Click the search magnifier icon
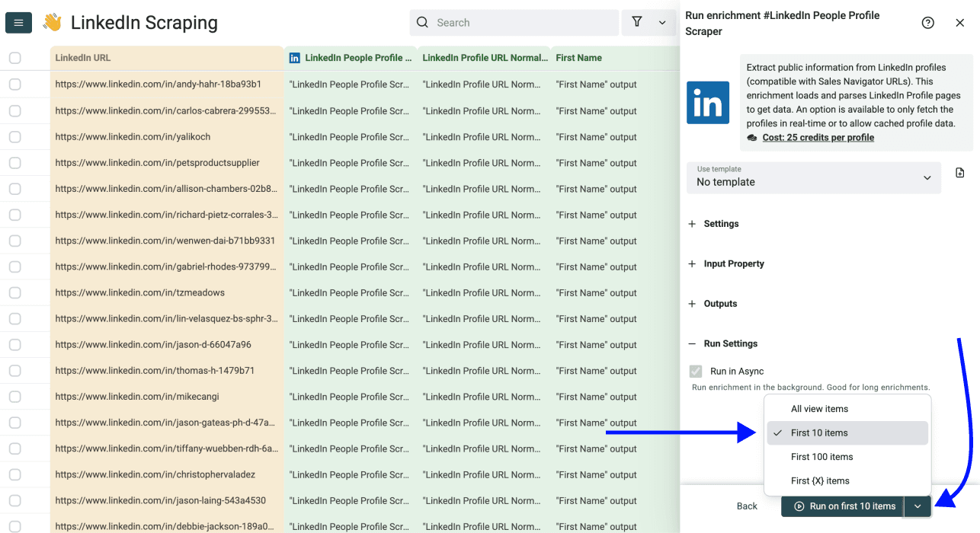980x533 pixels. point(422,22)
